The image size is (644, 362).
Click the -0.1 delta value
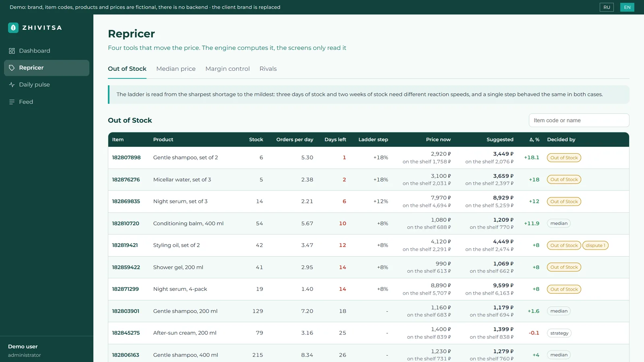pos(534,333)
